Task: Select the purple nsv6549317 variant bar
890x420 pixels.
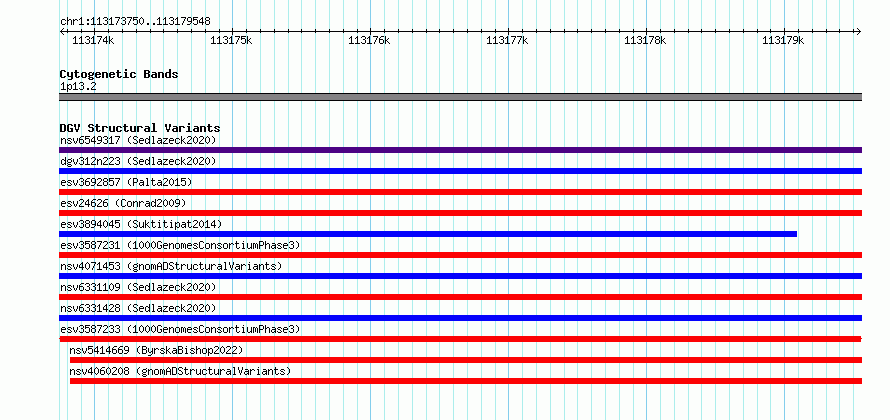Action: (x=460, y=150)
